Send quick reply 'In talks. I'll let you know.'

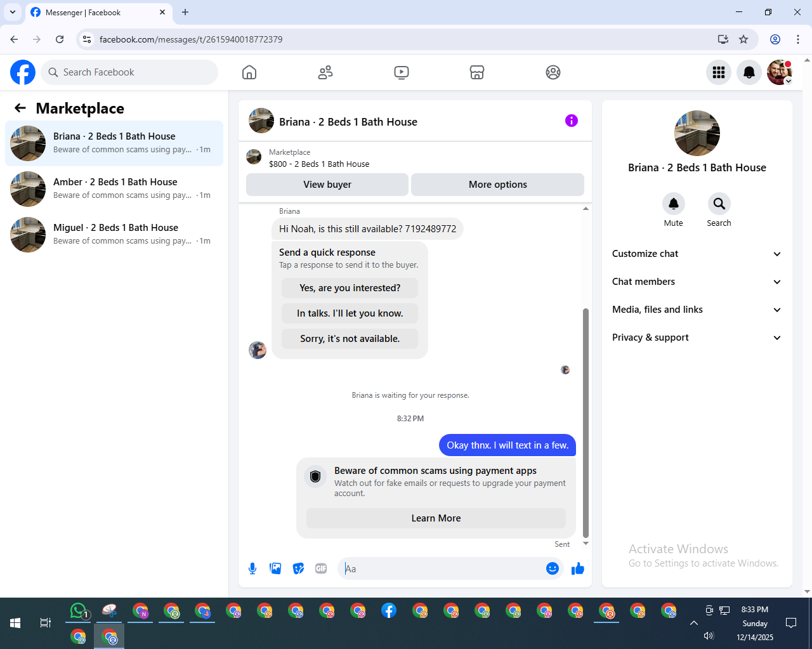(350, 313)
